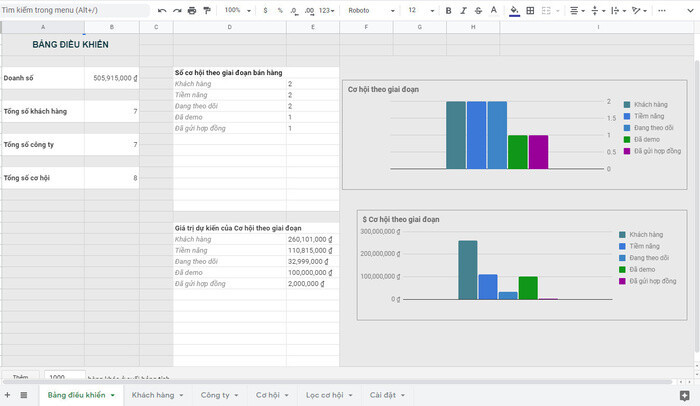Add a new sheet with the plus icon
Image resolution: width=700 pixels, height=406 pixels.
pos(7,395)
